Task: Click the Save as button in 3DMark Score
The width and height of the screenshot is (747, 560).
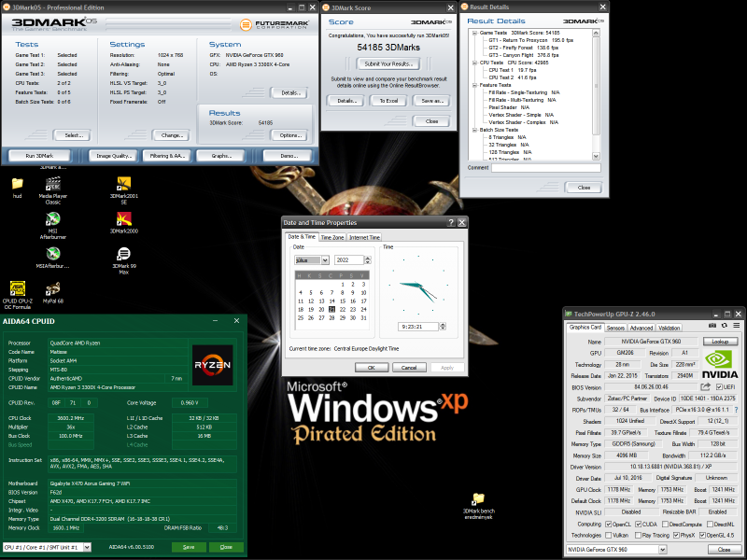Action: pyautogui.click(x=431, y=101)
